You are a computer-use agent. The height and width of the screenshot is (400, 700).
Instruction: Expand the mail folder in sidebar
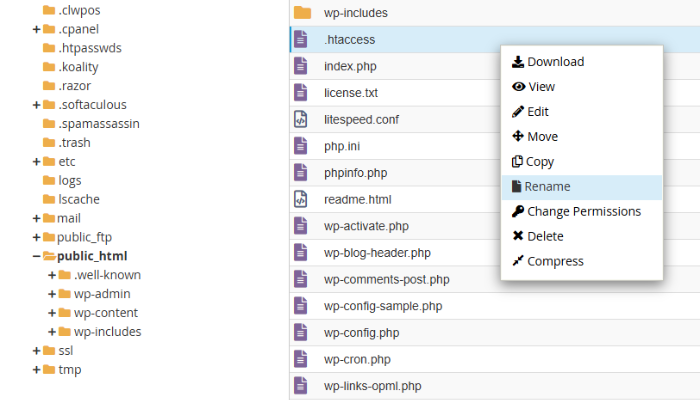tap(37, 218)
